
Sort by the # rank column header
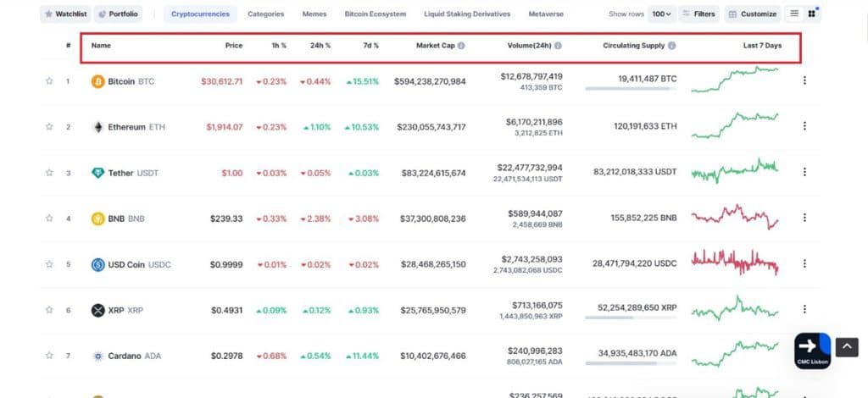(68, 46)
